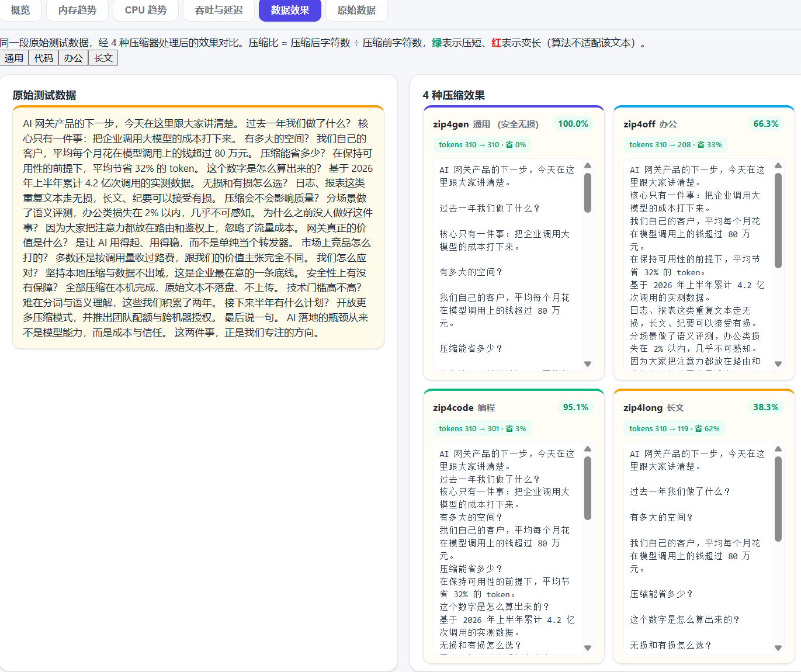
Task: Click the scroll down arrow in zip4code output
Action: tap(588, 647)
